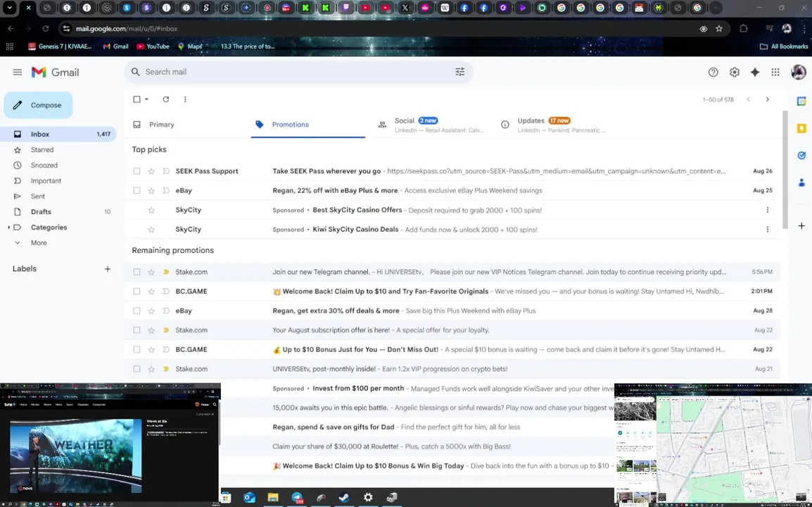812x507 pixels.
Task: Click the Search mail field
Action: [298, 72]
